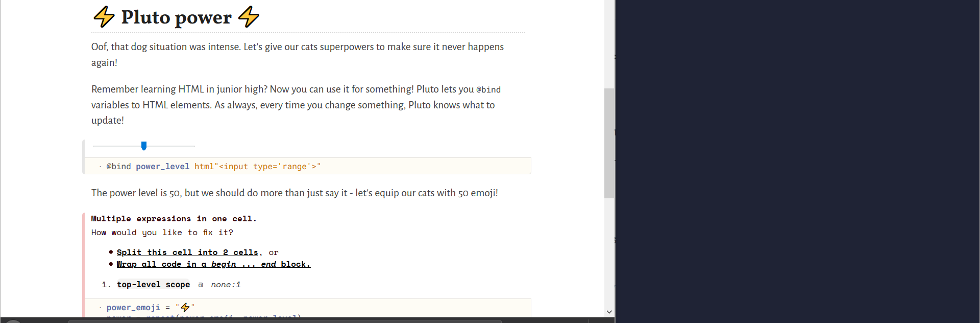Click the vertical scrollbar thumb

point(609,143)
